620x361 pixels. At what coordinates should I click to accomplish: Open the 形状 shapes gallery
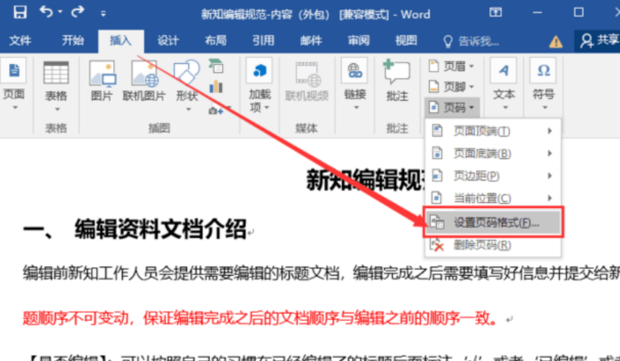tap(187, 86)
